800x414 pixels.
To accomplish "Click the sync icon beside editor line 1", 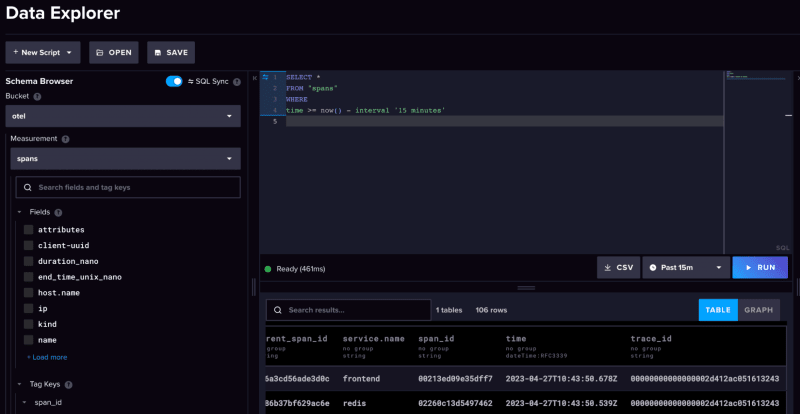I will click(265, 77).
